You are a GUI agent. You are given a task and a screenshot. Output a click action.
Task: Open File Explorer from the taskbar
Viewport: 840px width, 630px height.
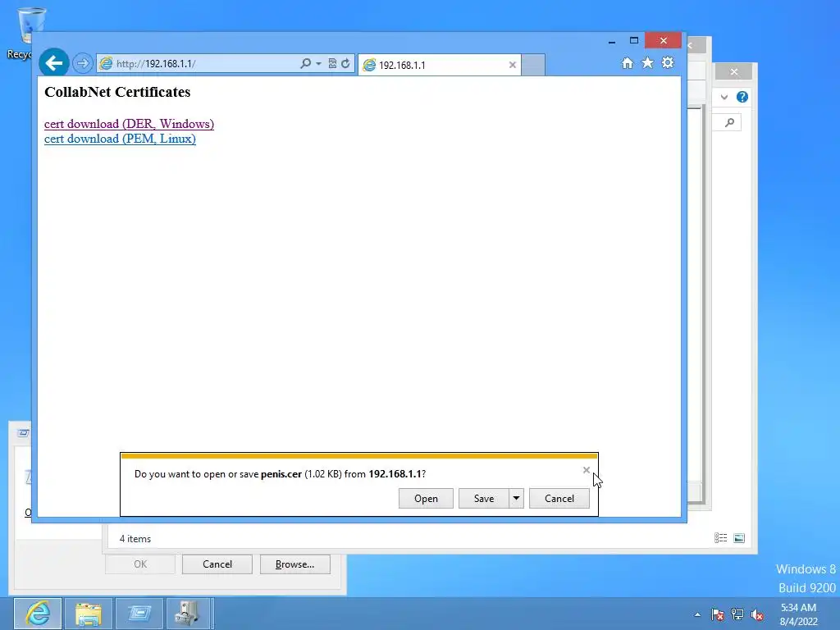[x=89, y=614]
